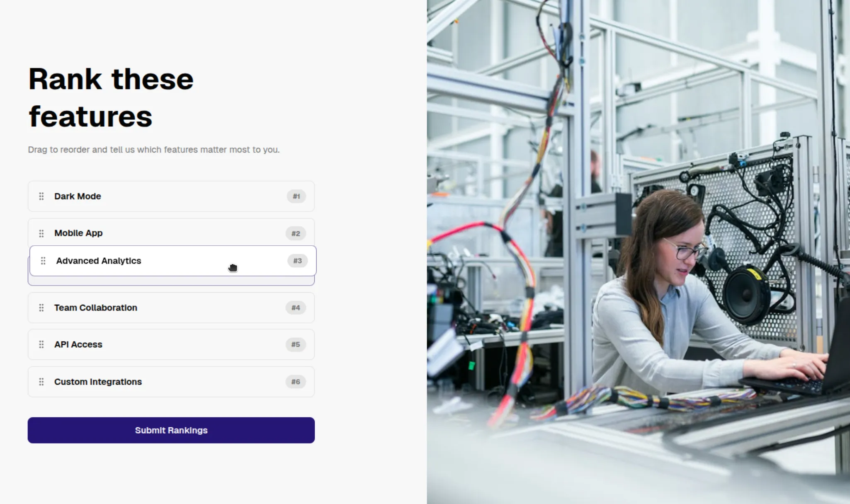Click the #3 rank badge on Advanced Analytics

(298, 261)
